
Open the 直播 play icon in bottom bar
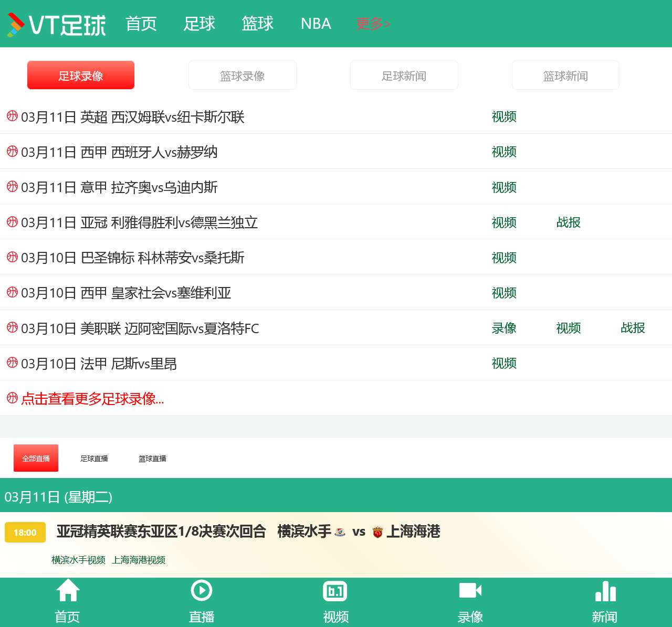click(x=202, y=590)
